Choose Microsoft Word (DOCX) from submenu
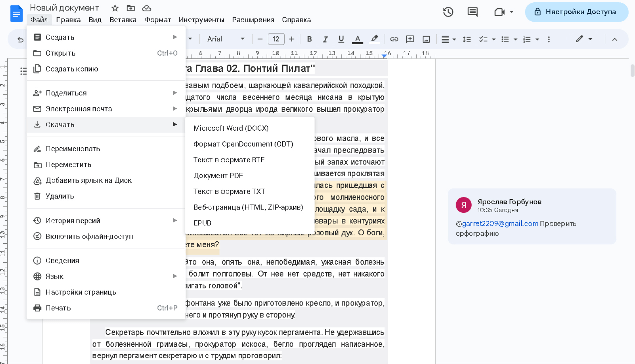The width and height of the screenshot is (635, 364). 231,128
